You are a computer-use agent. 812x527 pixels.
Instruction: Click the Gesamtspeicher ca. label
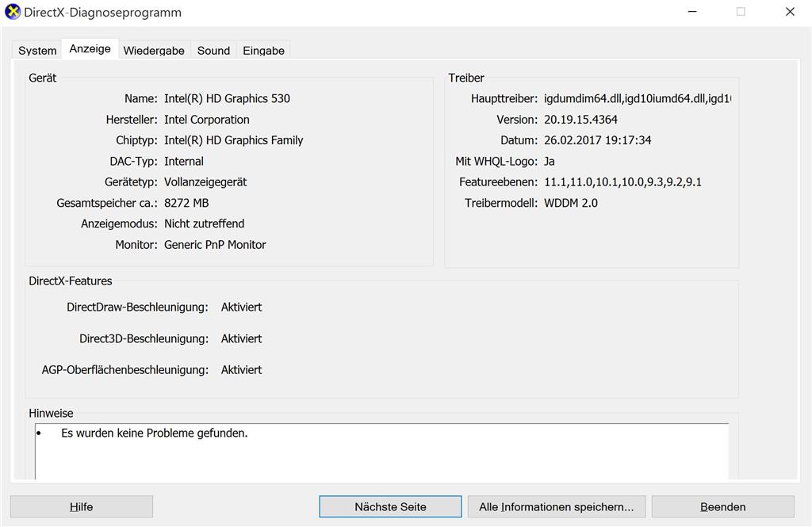[x=107, y=203]
